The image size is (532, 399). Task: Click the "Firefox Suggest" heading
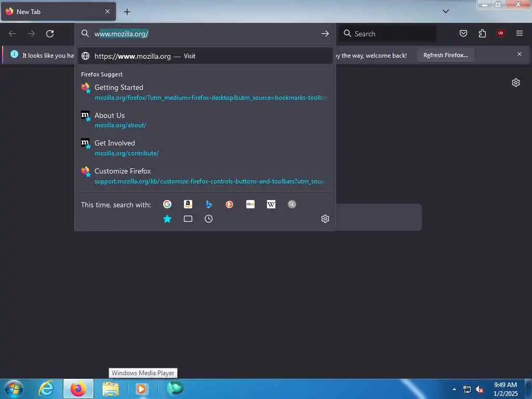pos(102,74)
